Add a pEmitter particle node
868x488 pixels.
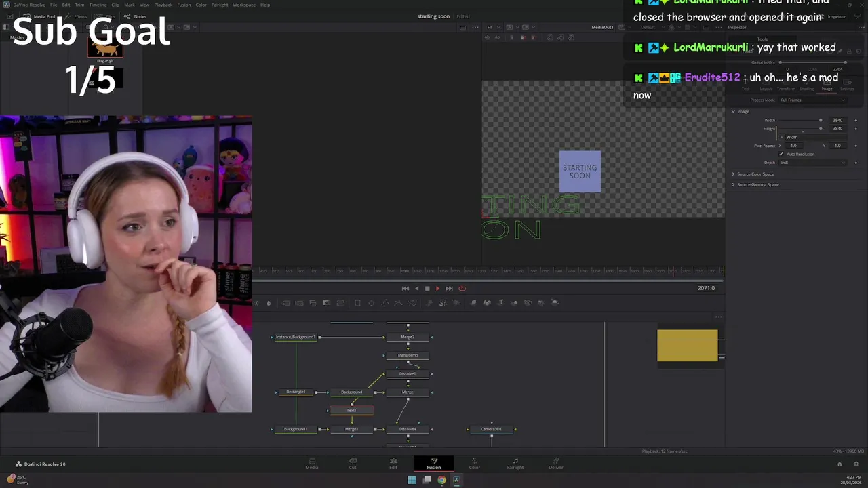[428, 303]
